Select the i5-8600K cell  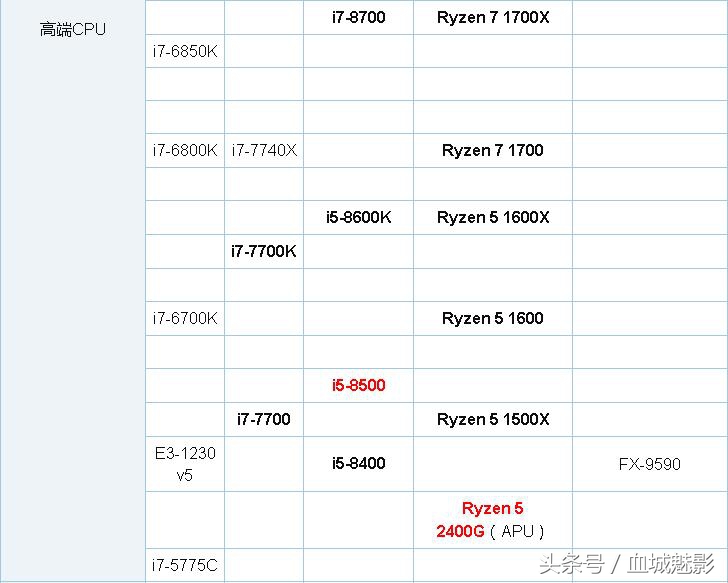tap(358, 217)
